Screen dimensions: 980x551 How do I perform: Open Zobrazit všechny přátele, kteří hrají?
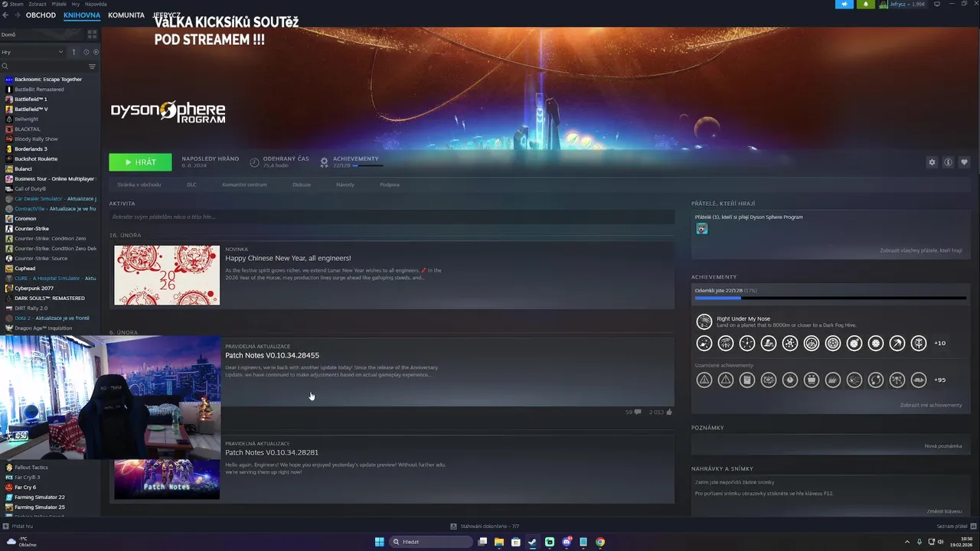click(x=921, y=250)
